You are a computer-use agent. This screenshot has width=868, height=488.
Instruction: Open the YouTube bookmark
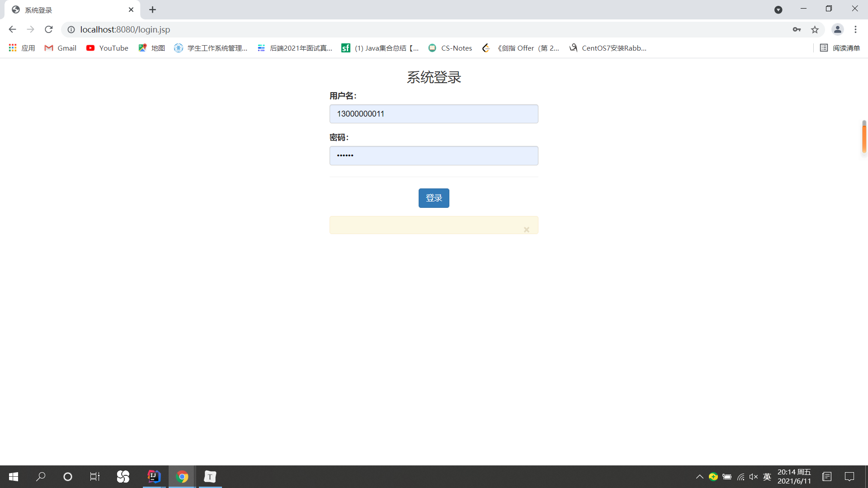pos(107,48)
